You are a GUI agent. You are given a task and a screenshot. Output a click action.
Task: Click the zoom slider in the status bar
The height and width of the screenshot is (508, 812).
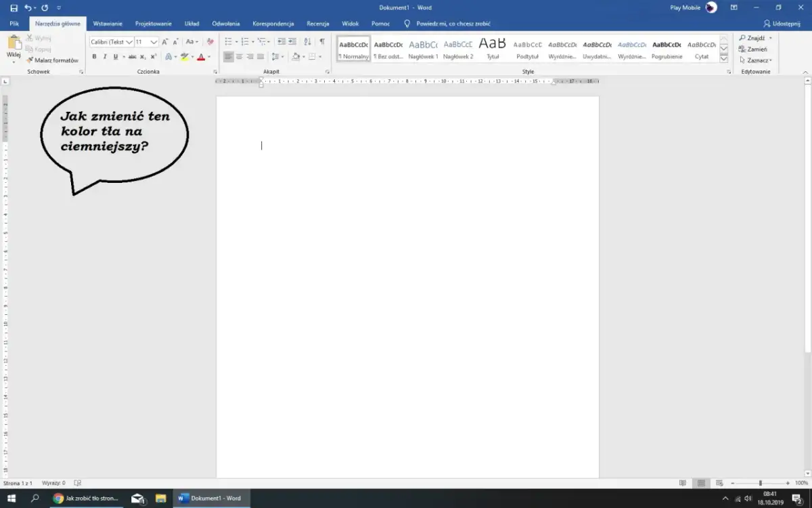[x=760, y=483]
